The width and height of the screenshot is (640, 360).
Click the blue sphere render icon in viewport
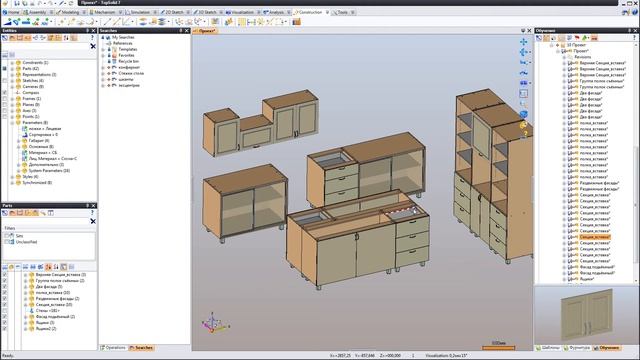524,114
